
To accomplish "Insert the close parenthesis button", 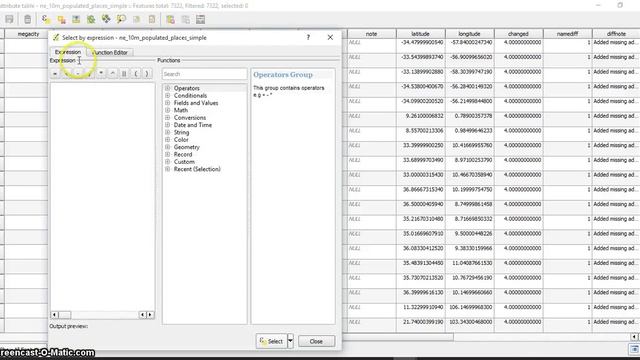I will [147, 74].
